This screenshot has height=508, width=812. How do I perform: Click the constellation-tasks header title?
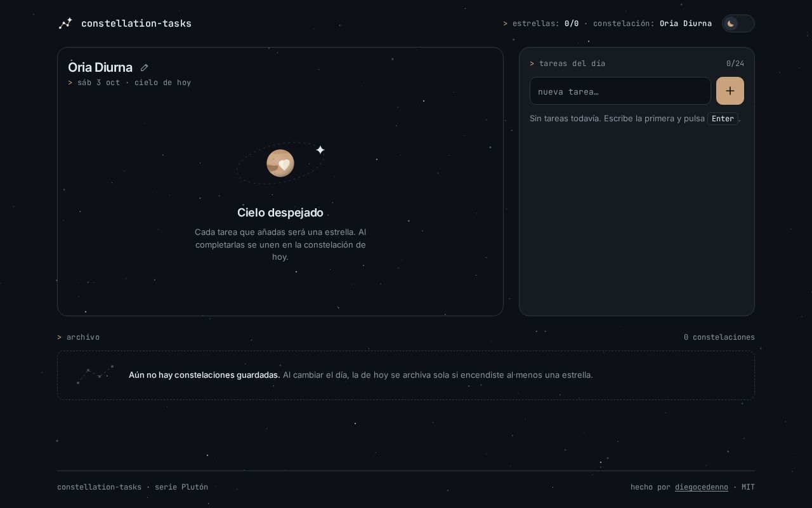pos(136,23)
